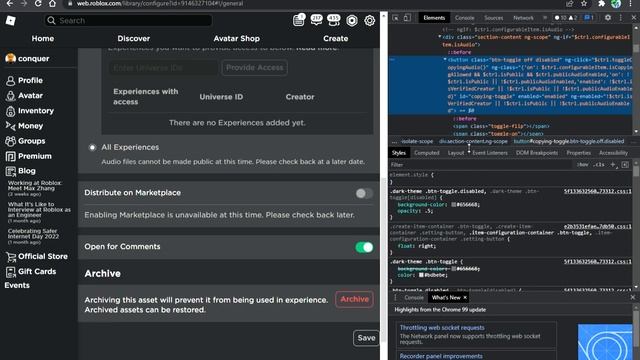
Task: Open the friends icon with 435 badge
Action: point(334,20)
